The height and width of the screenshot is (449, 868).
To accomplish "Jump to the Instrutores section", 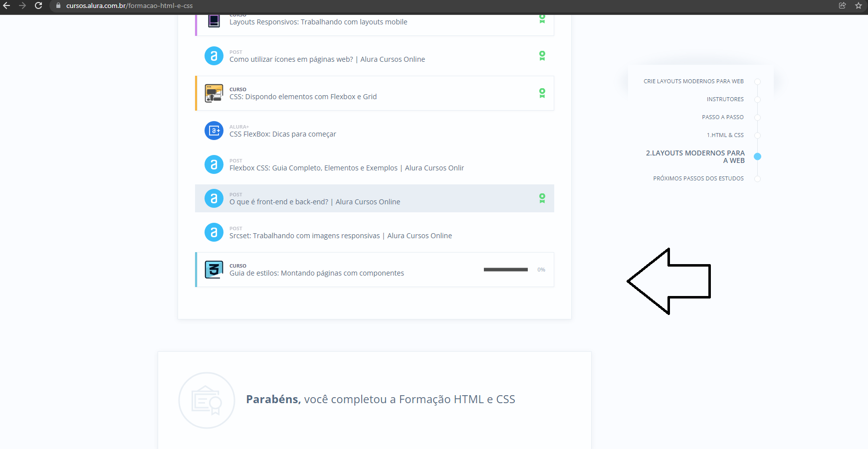I will [725, 99].
